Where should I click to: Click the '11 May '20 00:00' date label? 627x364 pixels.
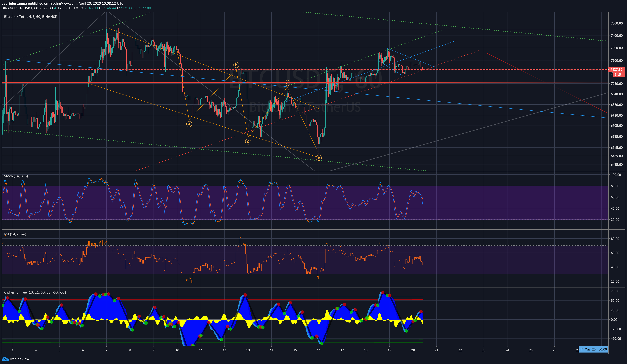tap(593, 349)
